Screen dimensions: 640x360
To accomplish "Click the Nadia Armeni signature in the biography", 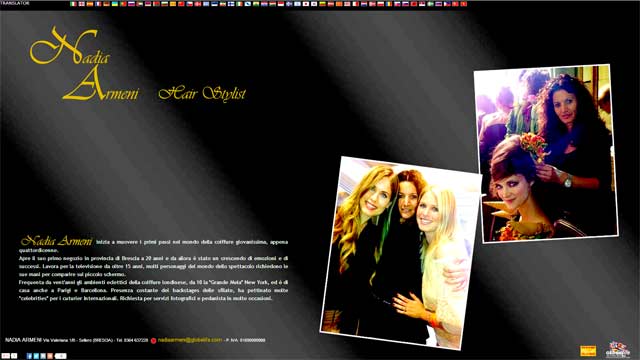I will point(56,241).
